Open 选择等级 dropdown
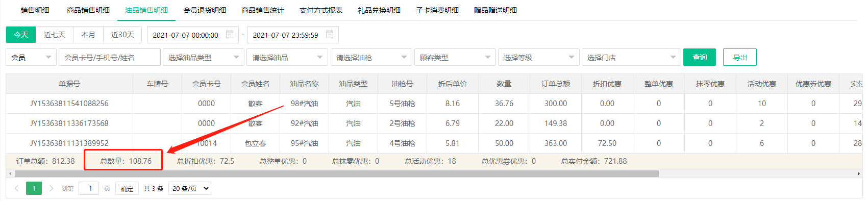Viewport: 868px width, 201px height. click(538, 57)
